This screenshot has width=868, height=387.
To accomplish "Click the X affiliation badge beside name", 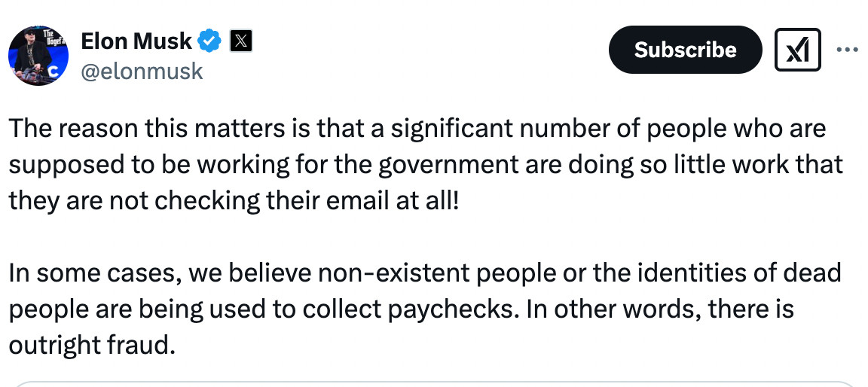I will (240, 41).
